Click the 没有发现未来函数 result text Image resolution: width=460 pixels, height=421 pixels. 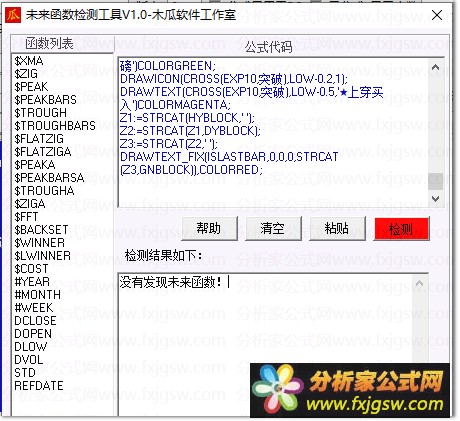(170, 282)
